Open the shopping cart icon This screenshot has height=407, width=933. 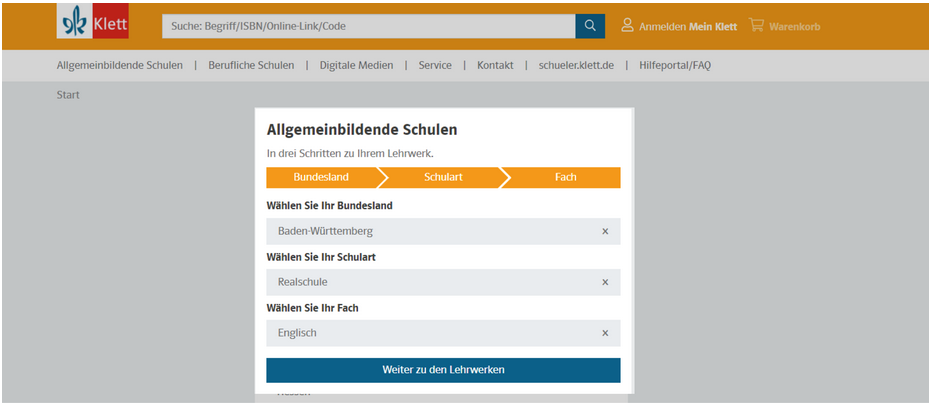tap(756, 25)
